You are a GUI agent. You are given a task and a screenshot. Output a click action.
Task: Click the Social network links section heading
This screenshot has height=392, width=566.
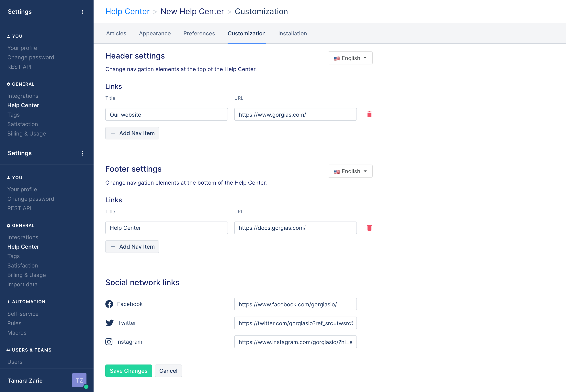[142, 282]
